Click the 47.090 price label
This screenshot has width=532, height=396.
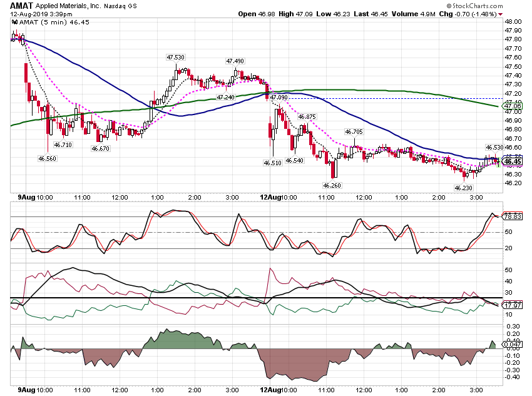[279, 98]
